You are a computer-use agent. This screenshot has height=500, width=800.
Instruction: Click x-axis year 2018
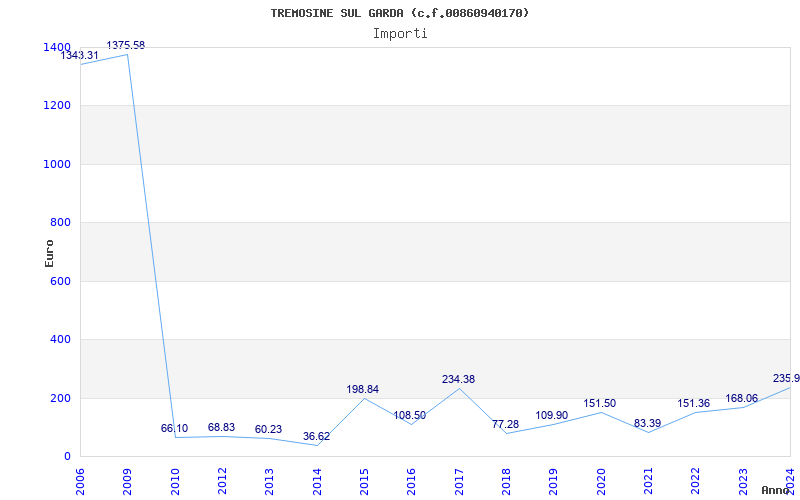point(506,481)
